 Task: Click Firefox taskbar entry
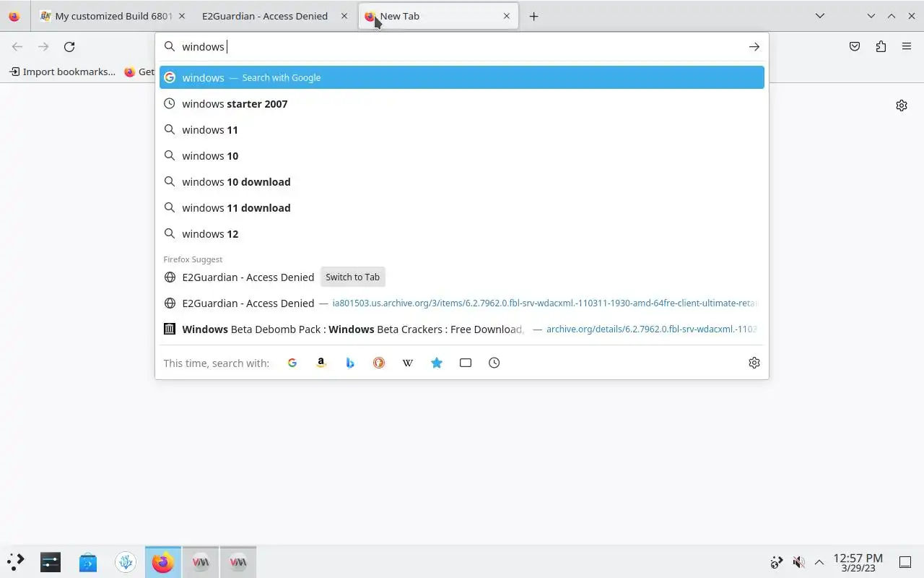pyautogui.click(x=163, y=561)
